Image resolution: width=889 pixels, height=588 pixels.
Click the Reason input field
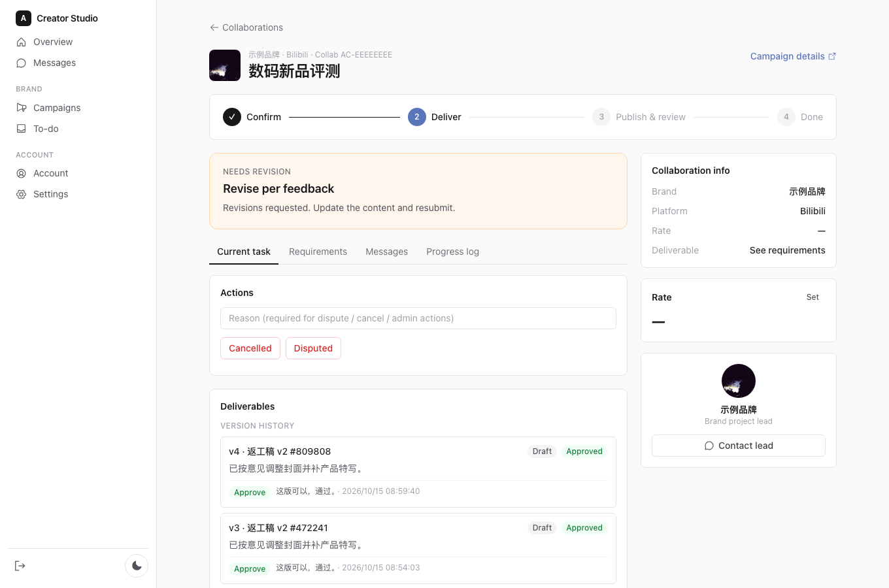coord(418,318)
